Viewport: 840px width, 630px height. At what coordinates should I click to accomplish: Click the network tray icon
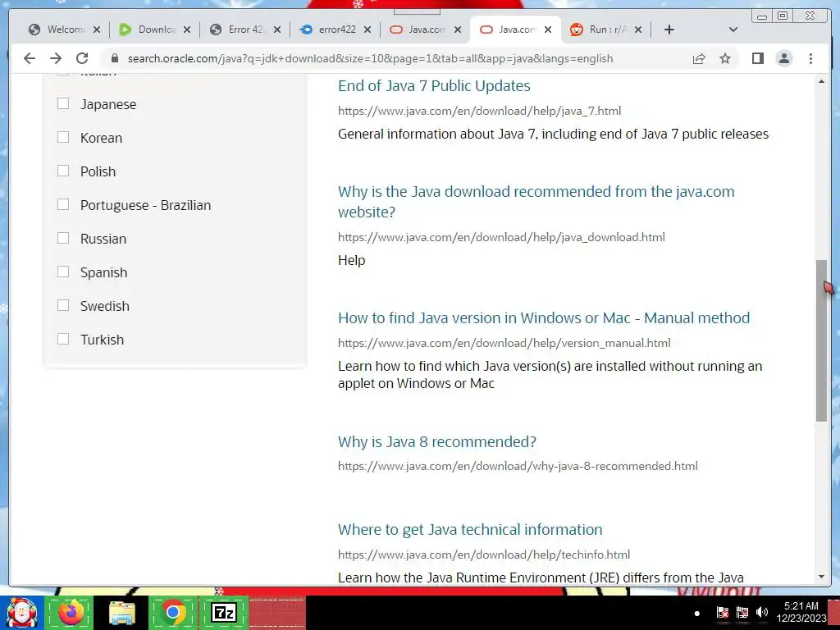click(x=742, y=612)
